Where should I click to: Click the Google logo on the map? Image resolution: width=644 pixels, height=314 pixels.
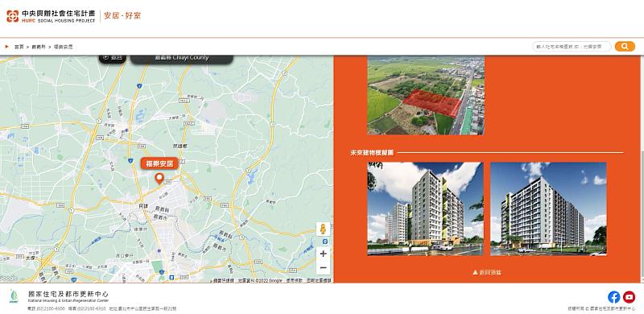pyautogui.click(x=9, y=279)
